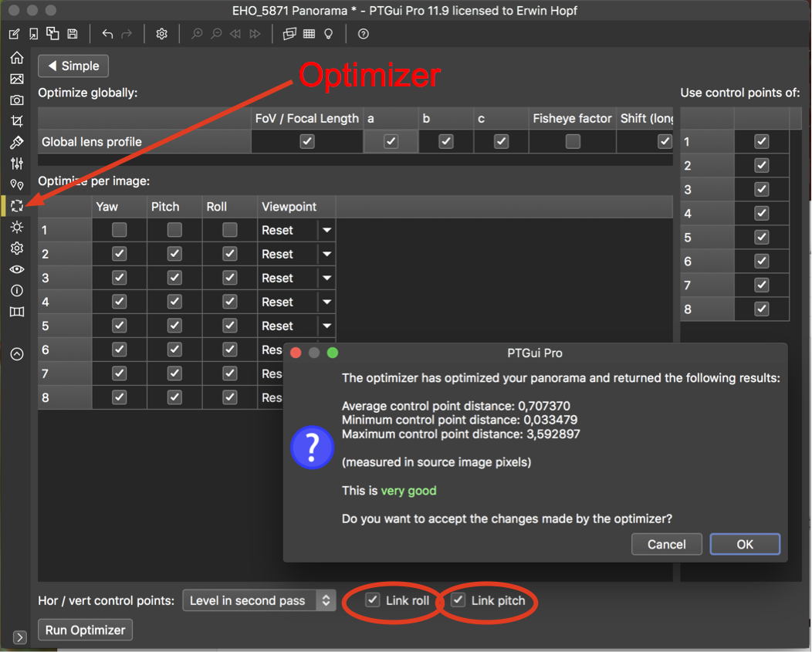The width and height of the screenshot is (812, 652).
Task: Open Viewpoint dropdown arrow for image 1
Action: [x=326, y=230]
